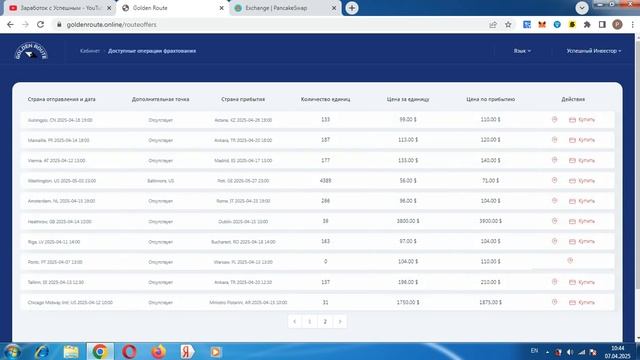Screen dimensions: 640x360
Task: Open Firefox from the taskbar
Action: (158, 351)
